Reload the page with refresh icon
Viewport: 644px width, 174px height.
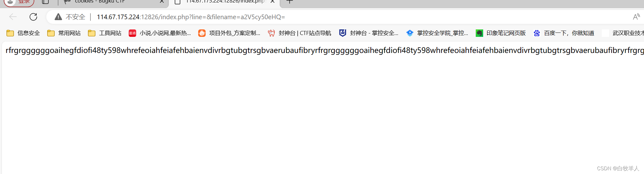coord(33,17)
